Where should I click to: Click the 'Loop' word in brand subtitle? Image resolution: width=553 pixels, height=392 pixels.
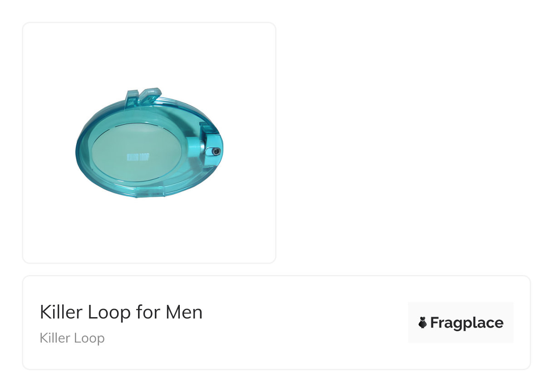tap(89, 338)
